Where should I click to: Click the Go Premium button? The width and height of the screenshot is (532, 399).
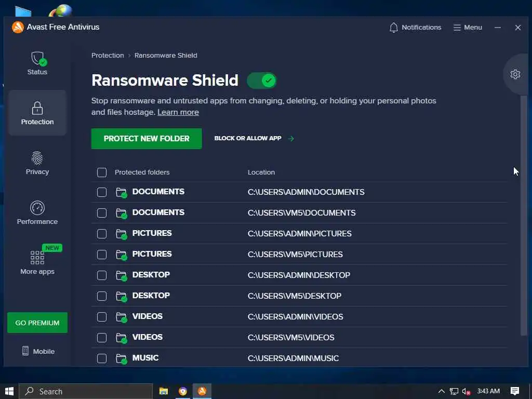coord(37,323)
